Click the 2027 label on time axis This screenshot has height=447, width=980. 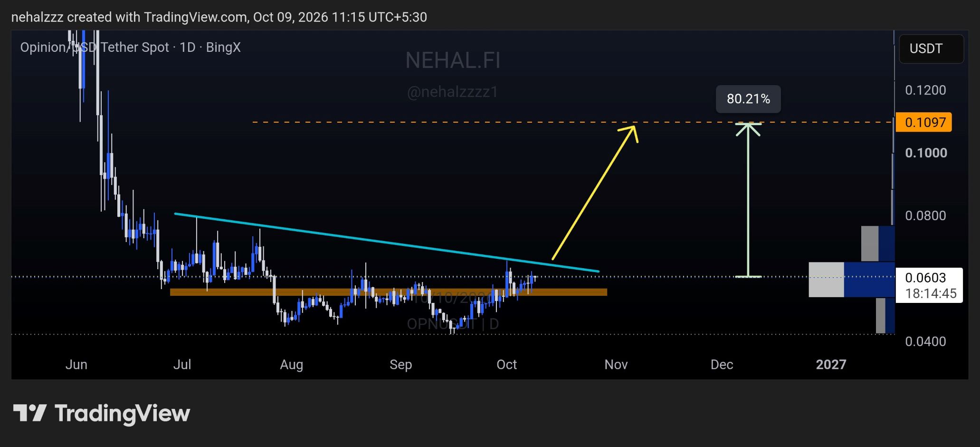point(831,365)
